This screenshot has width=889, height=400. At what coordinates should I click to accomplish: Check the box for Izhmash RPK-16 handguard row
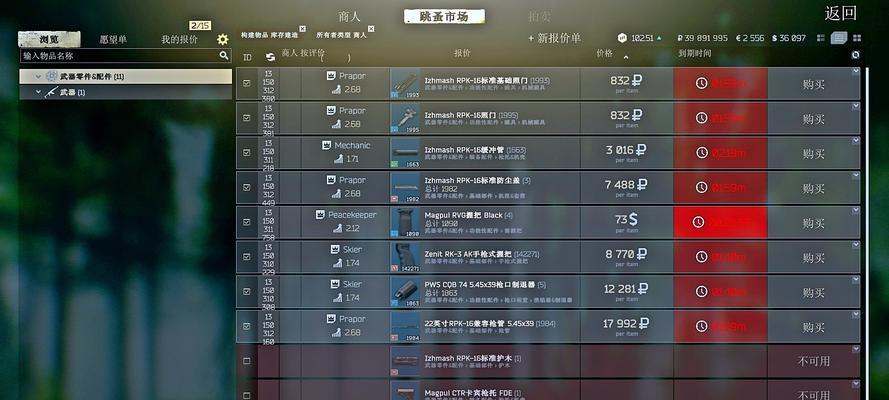pos(247,361)
